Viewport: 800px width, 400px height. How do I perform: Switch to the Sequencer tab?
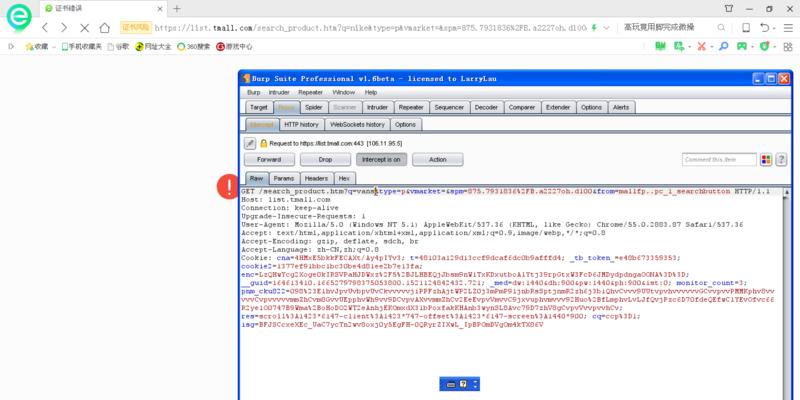449,107
